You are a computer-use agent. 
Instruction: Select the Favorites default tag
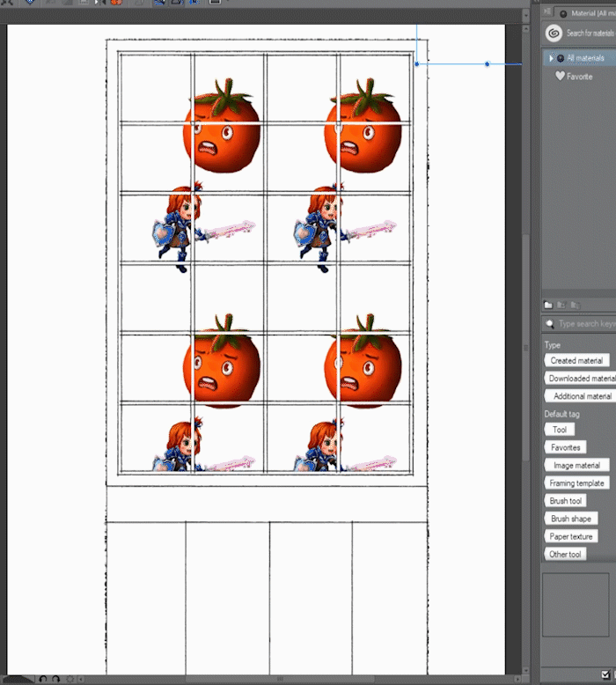[565, 447]
